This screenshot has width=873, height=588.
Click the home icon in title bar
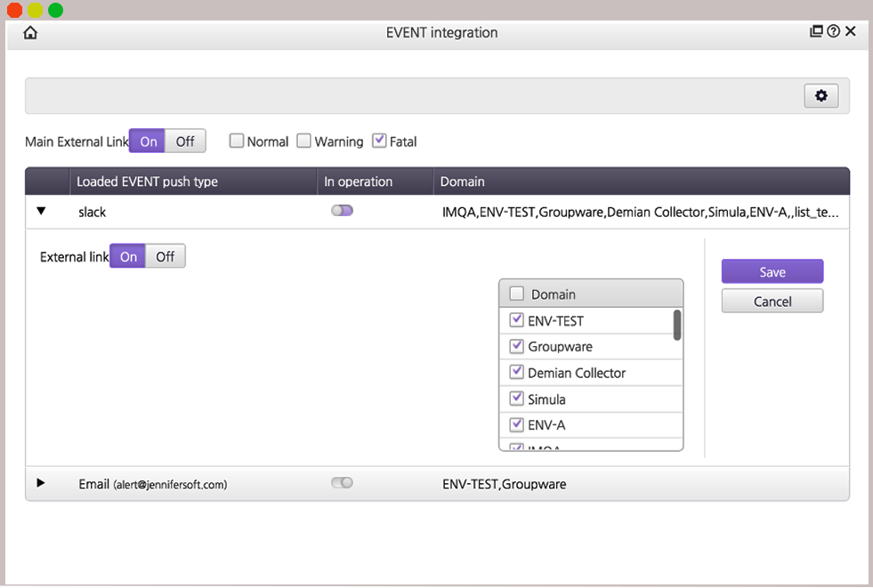click(30, 33)
